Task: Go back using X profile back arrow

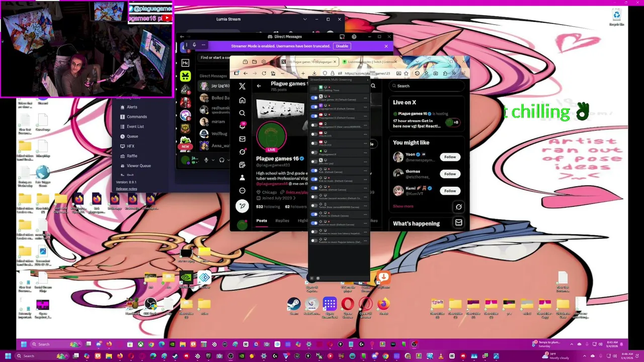Action: point(259,86)
